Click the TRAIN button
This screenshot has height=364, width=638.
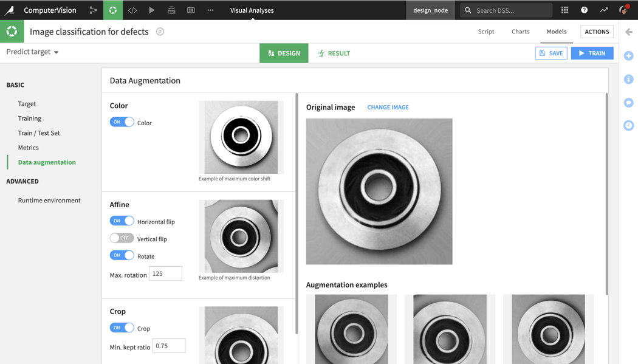point(592,53)
